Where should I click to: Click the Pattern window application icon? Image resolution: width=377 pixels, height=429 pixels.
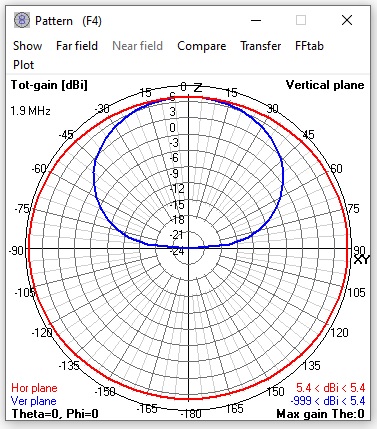pyautogui.click(x=22, y=20)
